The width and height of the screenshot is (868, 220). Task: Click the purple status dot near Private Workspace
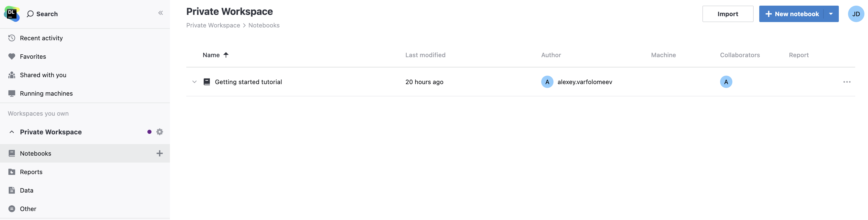[x=149, y=132]
